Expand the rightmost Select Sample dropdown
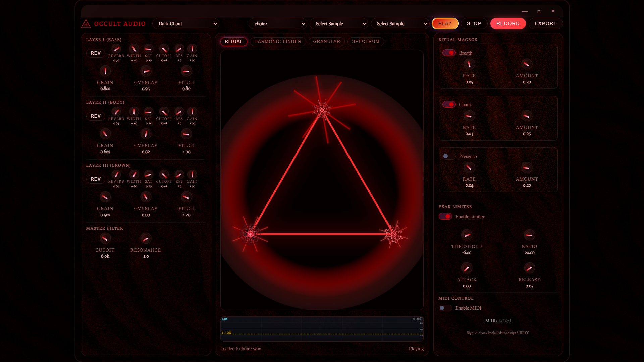 pos(400,24)
